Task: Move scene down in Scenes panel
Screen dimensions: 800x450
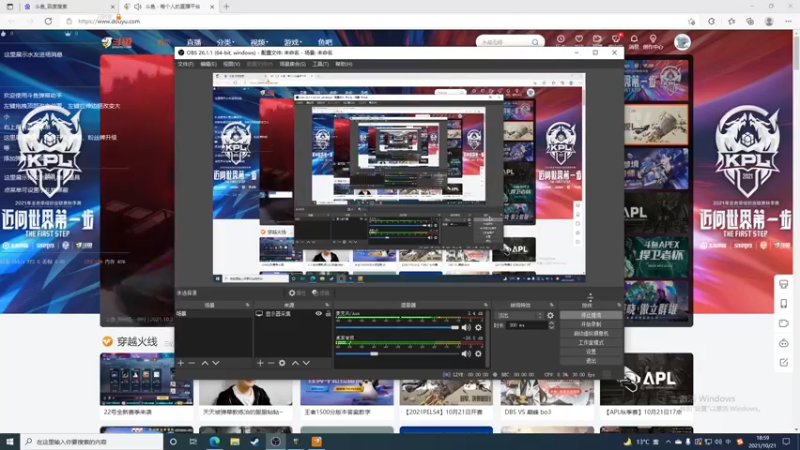Action: tap(216, 363)
